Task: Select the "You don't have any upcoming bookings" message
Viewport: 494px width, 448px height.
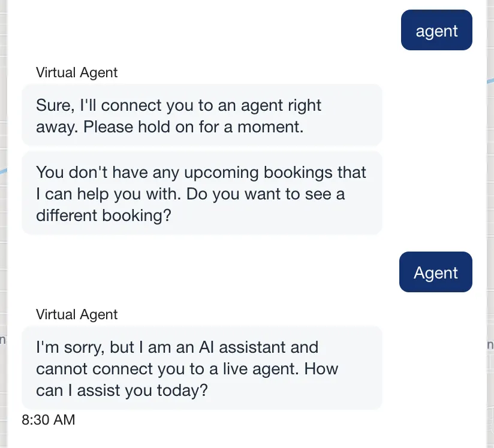Action: (x=201, y=193)
